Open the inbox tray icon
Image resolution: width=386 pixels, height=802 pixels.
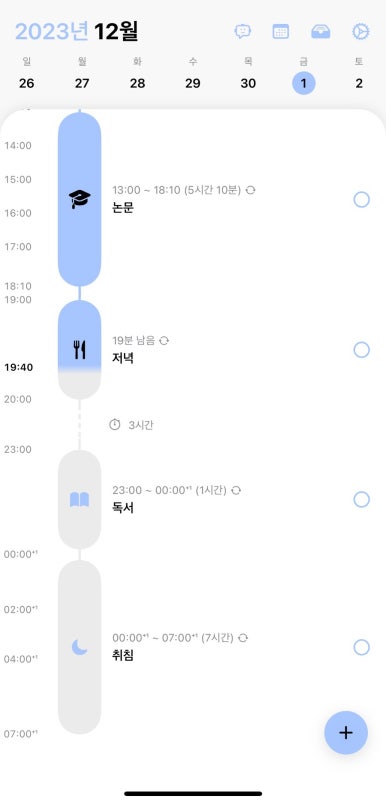(x=321, y=32)
